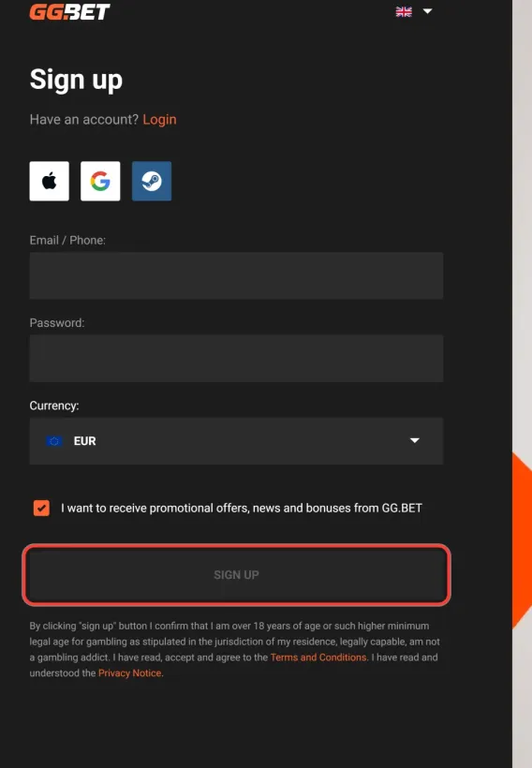Uncheck the promotional offers checkbox
The width and height of the screenshot is (532, 768).
tap(41, 508)
